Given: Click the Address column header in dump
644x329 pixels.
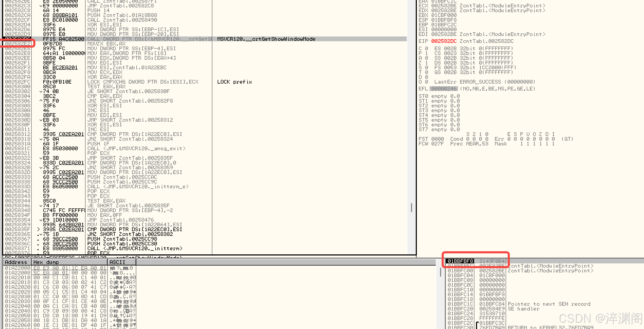Looking at the screenshot, I should tap(16, 262).
